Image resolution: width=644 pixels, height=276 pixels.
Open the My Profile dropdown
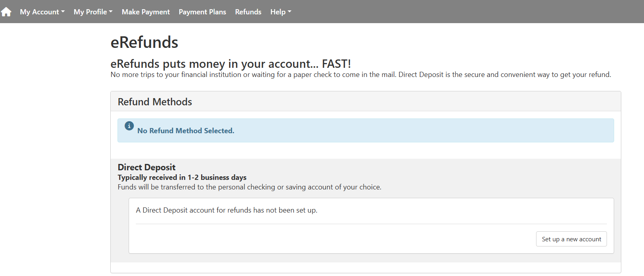93,12
